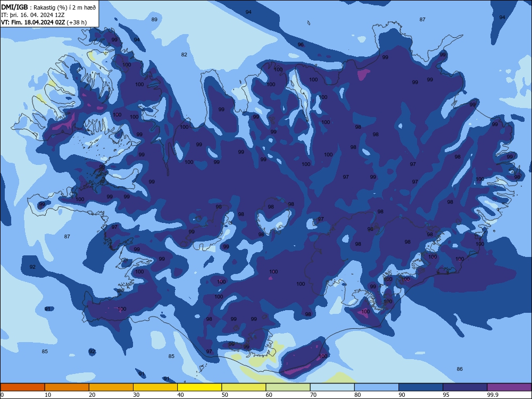Click the orange 10–20 legend swatch
This screenshot has height=399, width=532.
pos(67,387)
